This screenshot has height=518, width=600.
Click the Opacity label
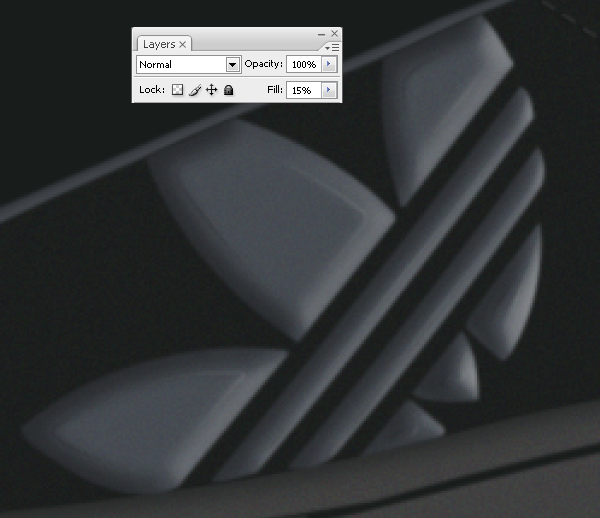(264, 64)
